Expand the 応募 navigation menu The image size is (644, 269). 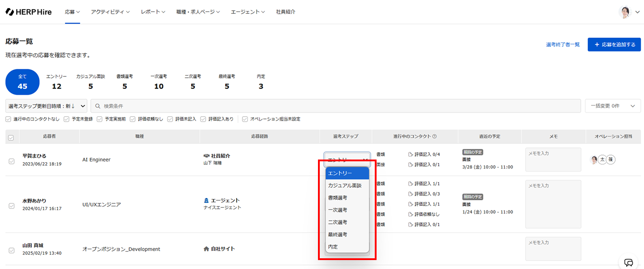(72, 12)
